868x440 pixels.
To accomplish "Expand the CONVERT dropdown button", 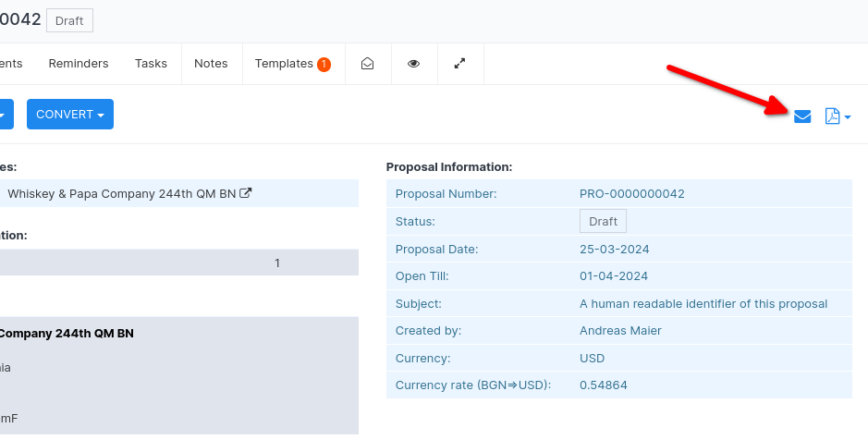I will tap(69, 115).
